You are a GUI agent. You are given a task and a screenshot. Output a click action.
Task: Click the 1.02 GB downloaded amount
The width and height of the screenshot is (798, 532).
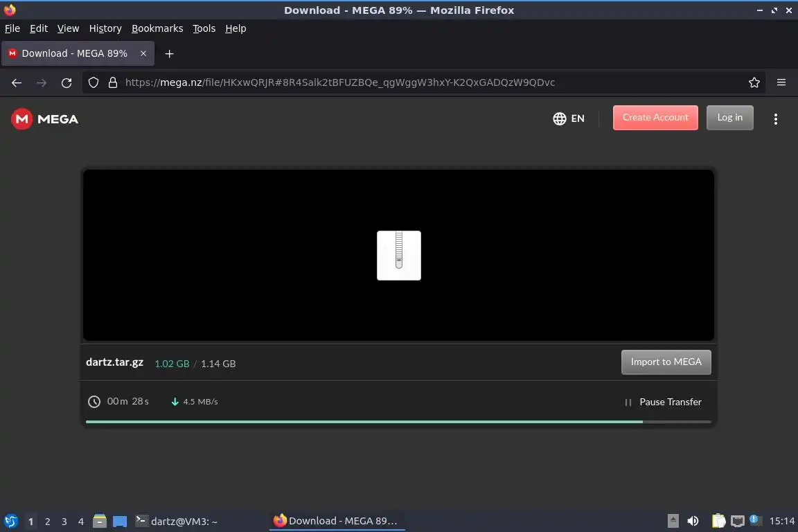pos(172,364)
